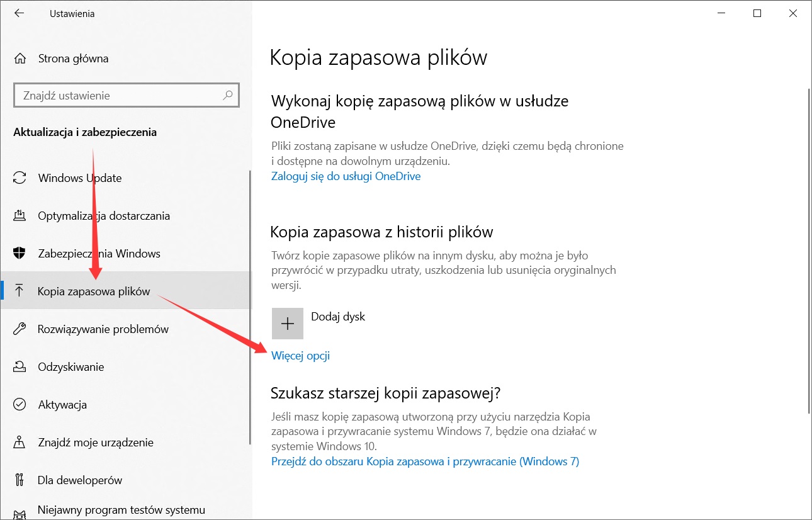The image size is (812, 520).
Task: Click the Aktywacja checkmark circle icon
Action: (x=20, y=405)
